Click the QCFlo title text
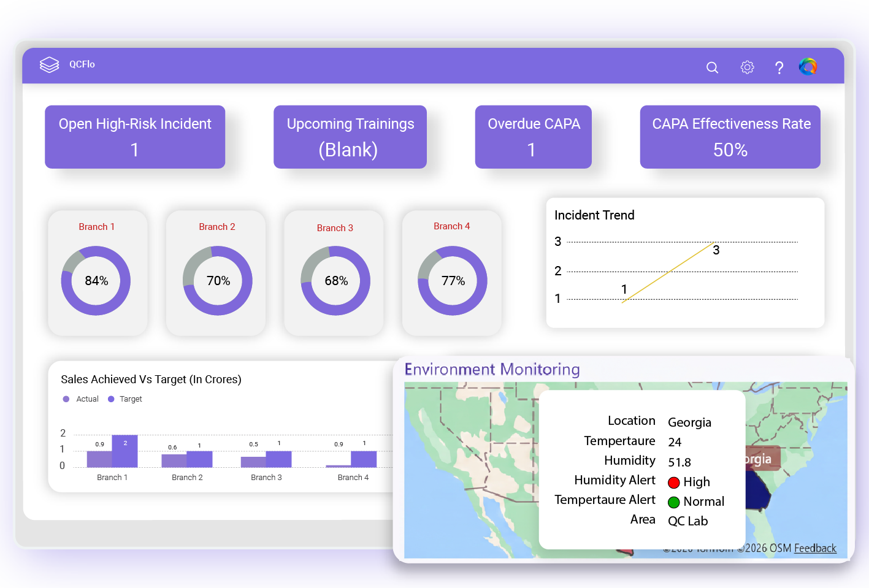The image size is (869, 588). (x=82, y=64)
